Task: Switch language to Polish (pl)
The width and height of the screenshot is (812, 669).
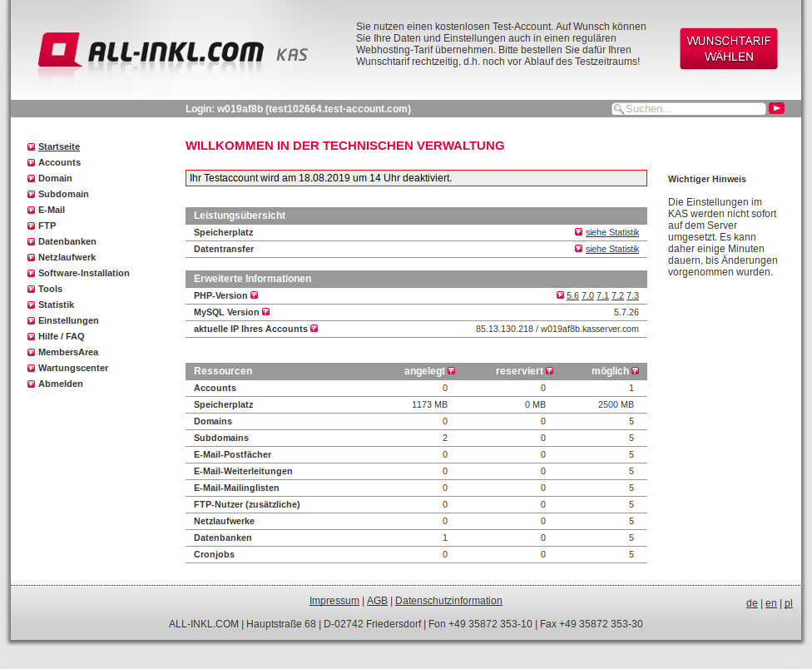Action: [789, 603]
